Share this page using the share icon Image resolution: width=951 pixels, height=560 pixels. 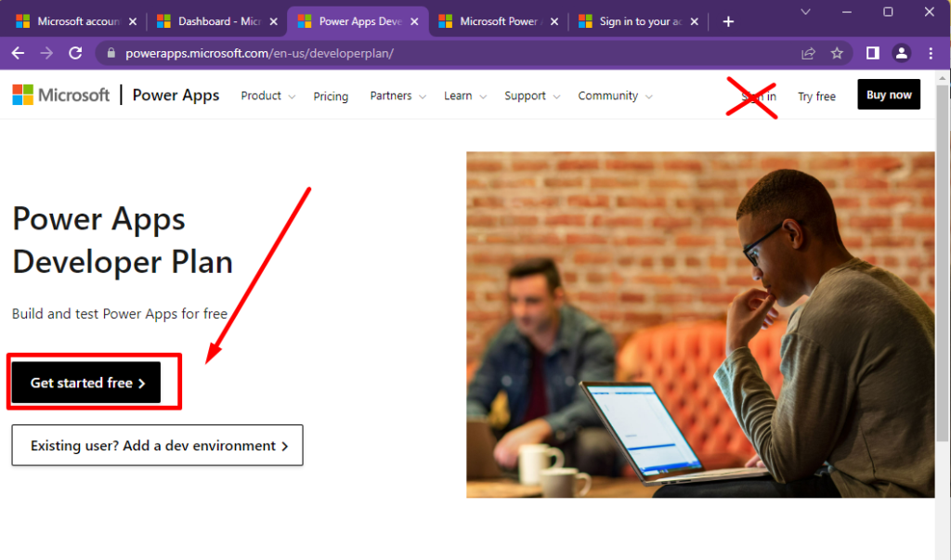[x=808, y=53]
